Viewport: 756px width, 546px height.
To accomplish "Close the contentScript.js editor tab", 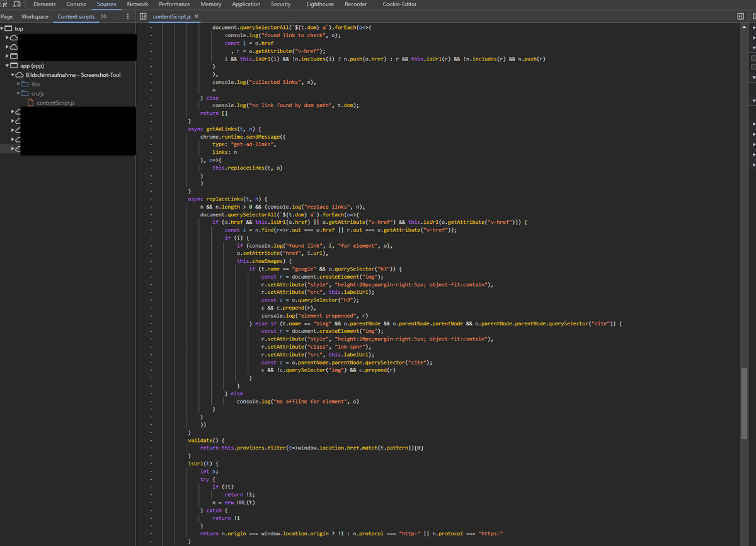I will (x=196, y=16).
